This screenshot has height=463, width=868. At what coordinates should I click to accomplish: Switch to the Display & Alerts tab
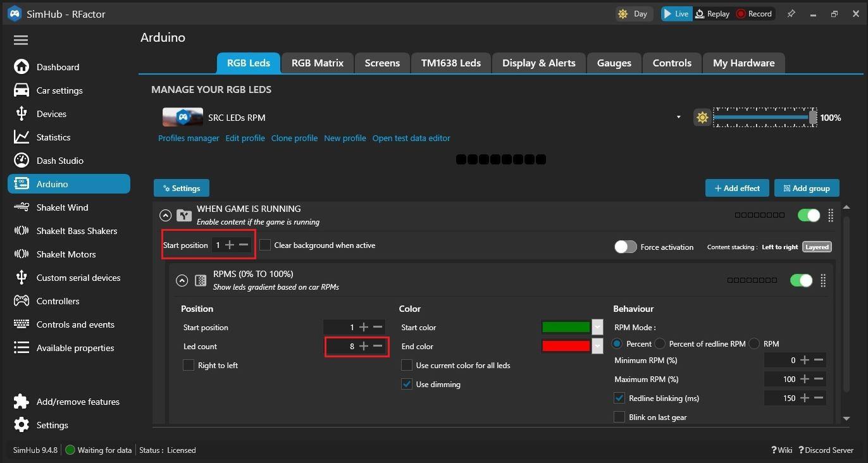pos(539,63)
